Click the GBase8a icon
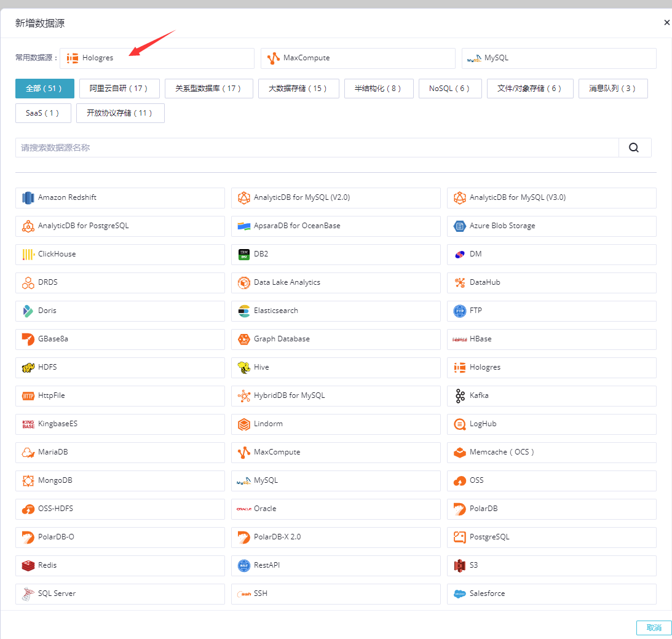Viewport: 672px width, 639px height. [x=28, y=339]
